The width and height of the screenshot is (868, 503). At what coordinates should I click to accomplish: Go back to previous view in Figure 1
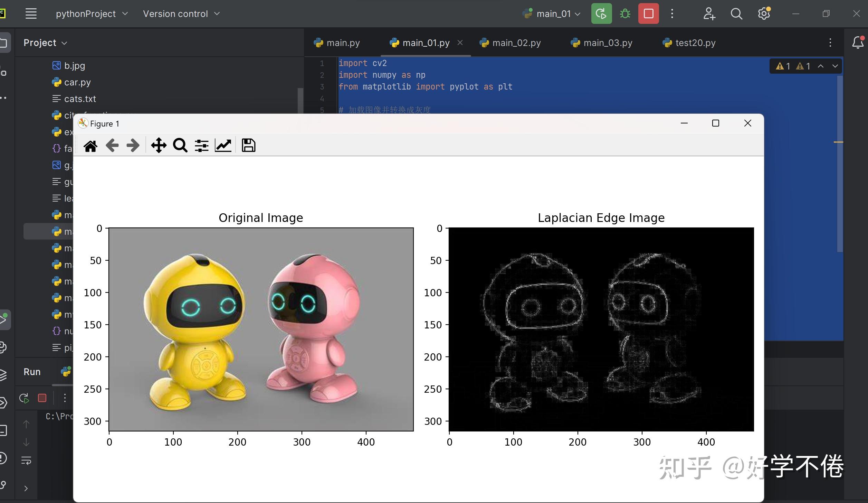[x=112, y=146]
